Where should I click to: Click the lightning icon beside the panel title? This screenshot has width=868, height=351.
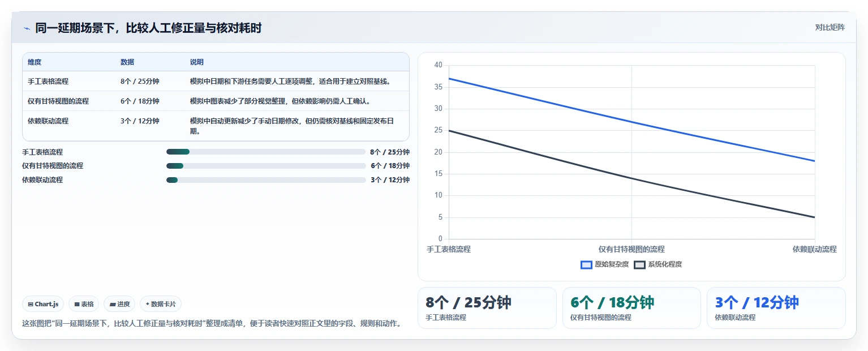pyautogui.click(x=27, y=28)
